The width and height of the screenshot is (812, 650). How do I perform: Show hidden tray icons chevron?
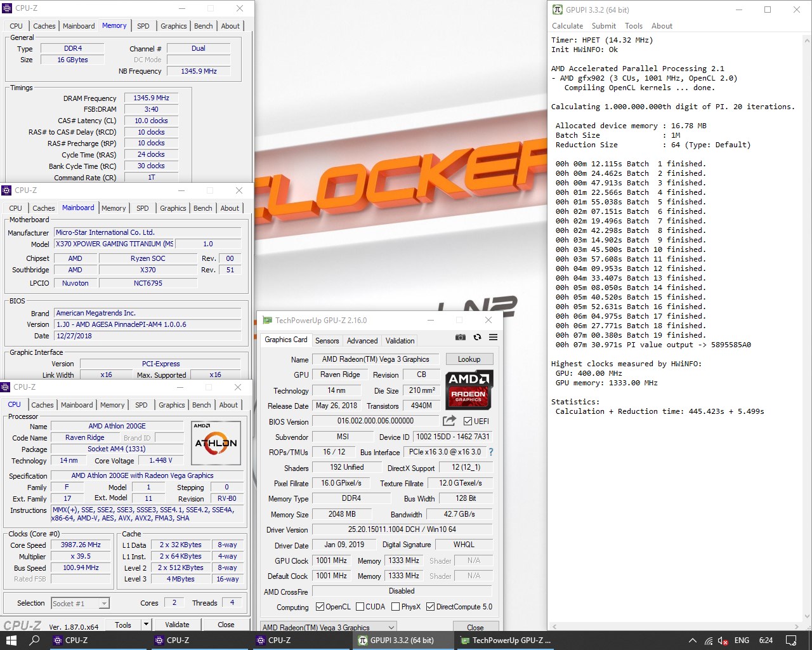coord(693,640)
